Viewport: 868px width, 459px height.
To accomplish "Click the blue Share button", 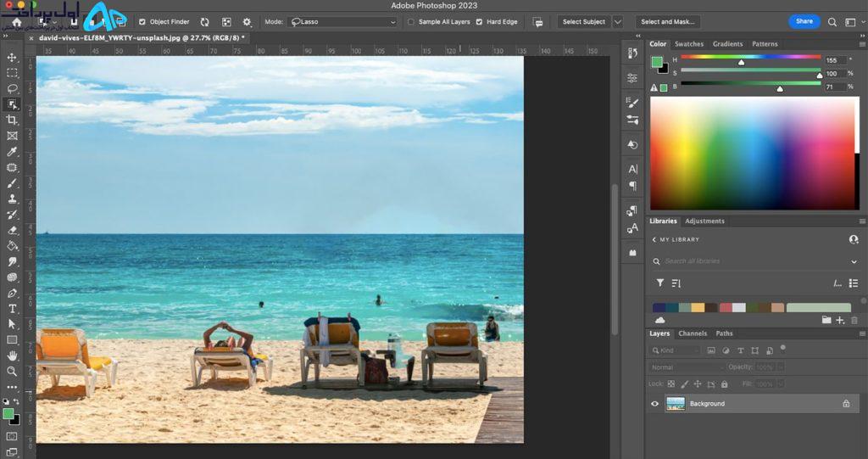I will point(804,21).
